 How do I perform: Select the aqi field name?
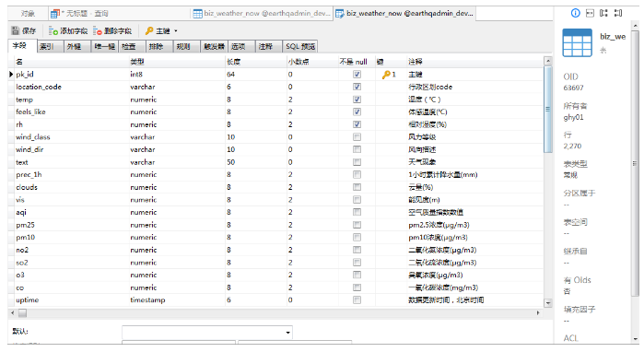[21, 212]
